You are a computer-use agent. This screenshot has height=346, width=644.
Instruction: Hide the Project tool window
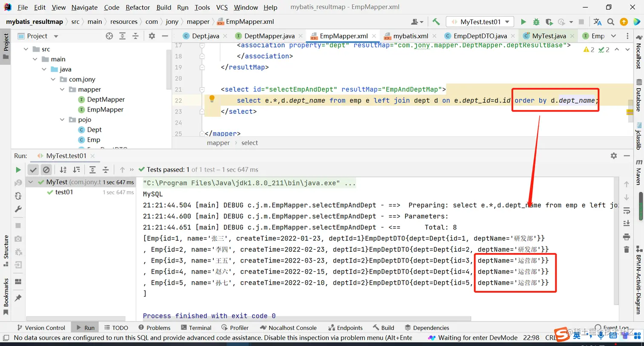tap(164, 36)
